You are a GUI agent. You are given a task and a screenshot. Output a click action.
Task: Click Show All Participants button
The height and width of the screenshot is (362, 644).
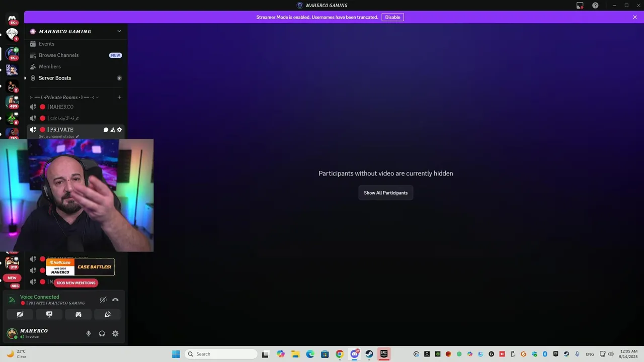coord(386,193)
